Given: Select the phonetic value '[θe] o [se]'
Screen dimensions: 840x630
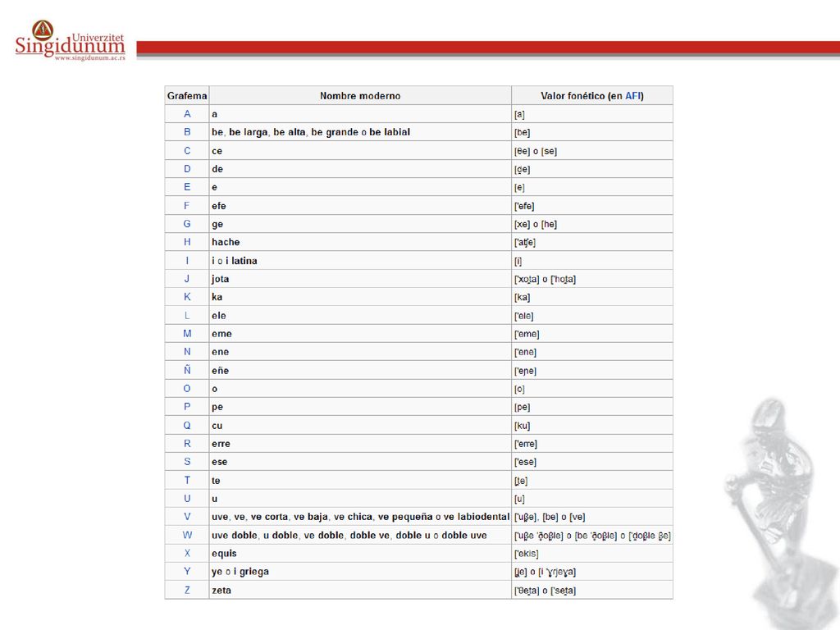Looking at the screenshot, I should click(535, 151).
